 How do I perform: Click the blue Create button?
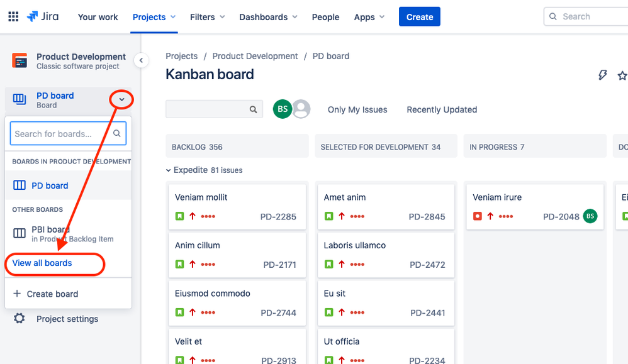(419, 17)
